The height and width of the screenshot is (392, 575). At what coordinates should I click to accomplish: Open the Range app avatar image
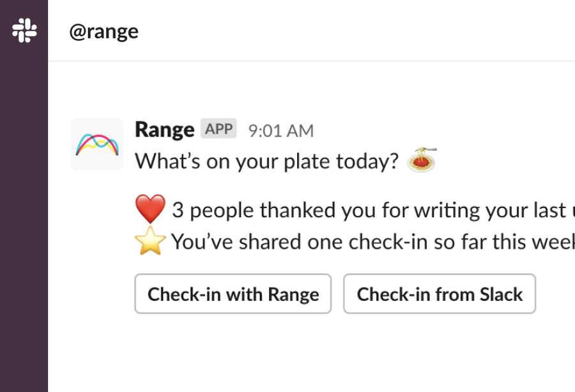click(x=97, y=144)
